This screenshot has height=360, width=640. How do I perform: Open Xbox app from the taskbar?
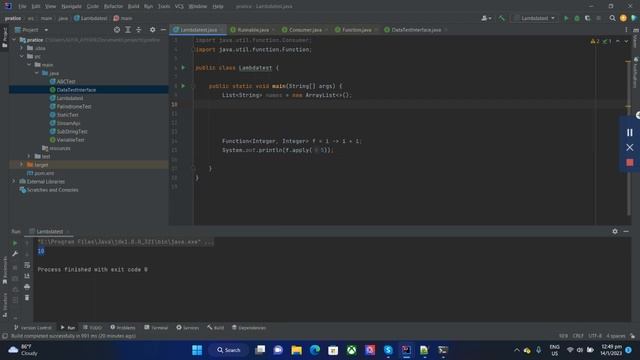pyautogui.click(x=351, y=350)
